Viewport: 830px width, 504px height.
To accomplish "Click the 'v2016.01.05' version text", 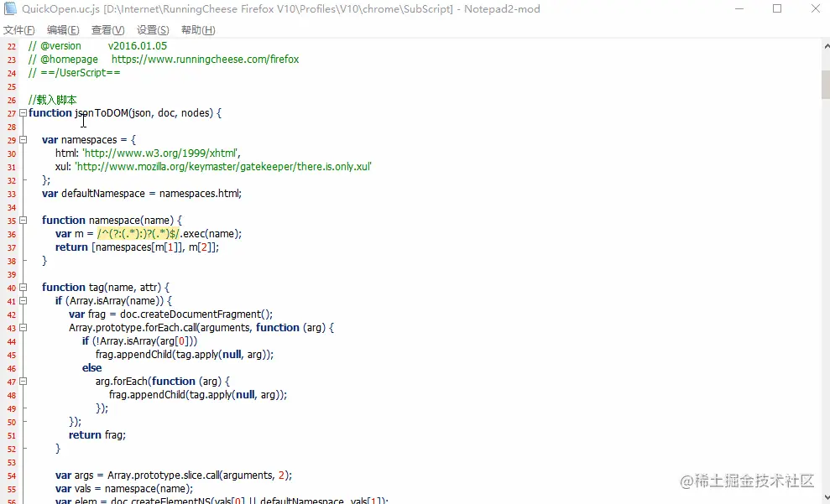I will 138,46.
